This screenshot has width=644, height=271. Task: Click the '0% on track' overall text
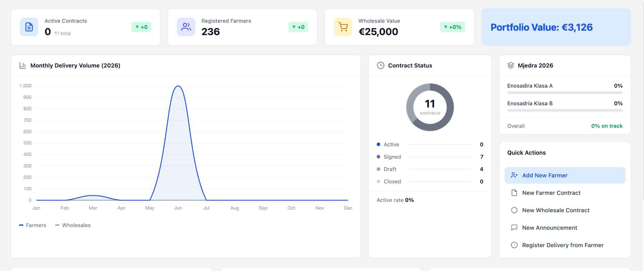(607, 126)
